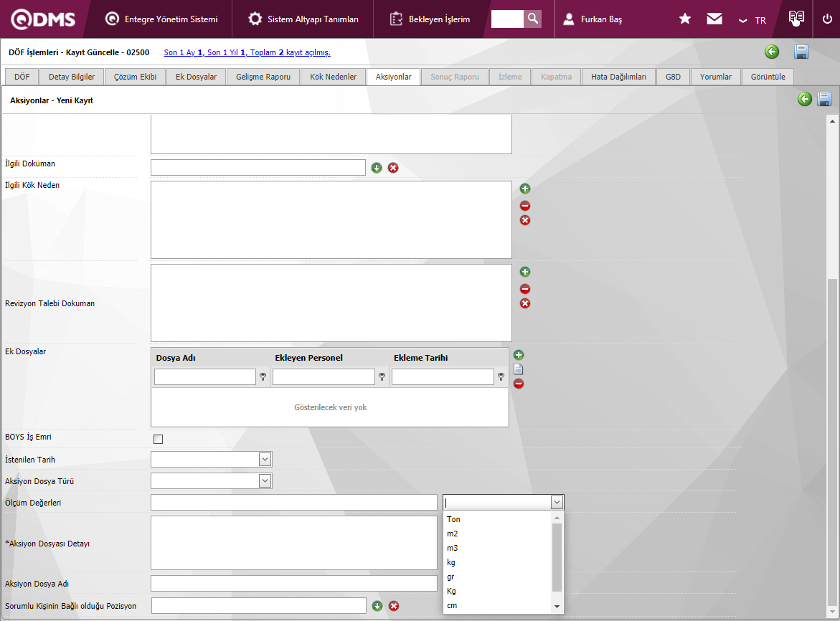Click Aksiyon Dosya Adı field

click(294, 584)
